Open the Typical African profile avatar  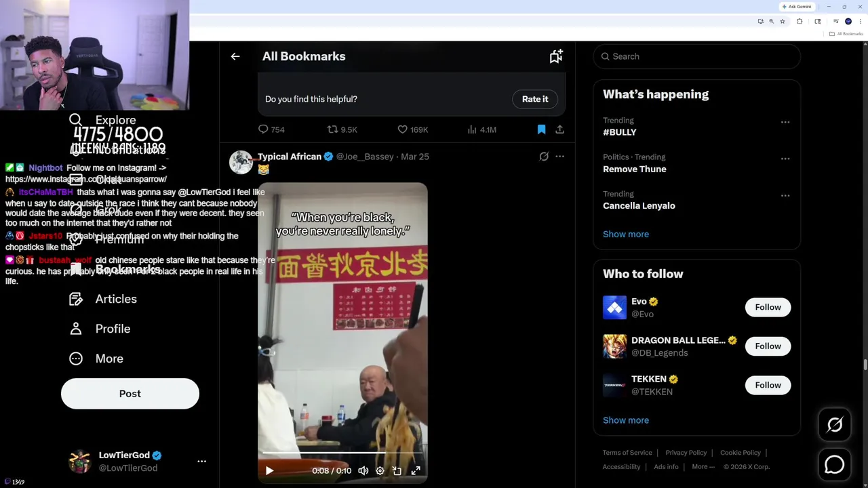point(241,163)
